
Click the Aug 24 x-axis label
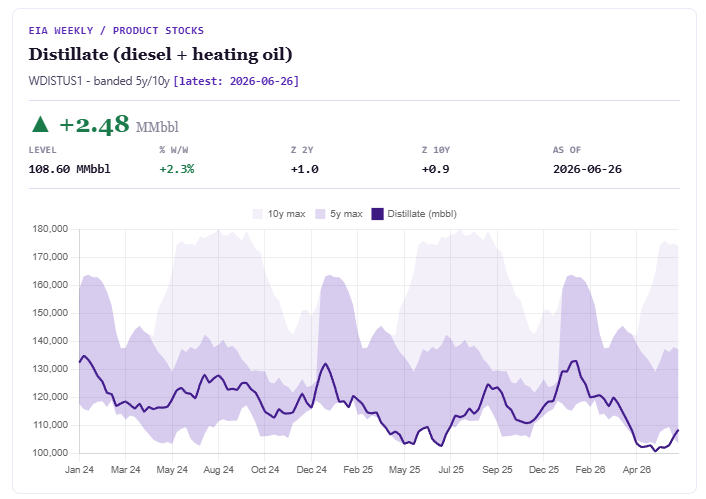point(218,470)
